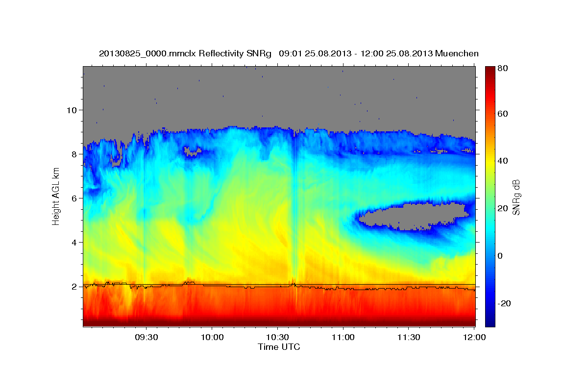Click the colorbar value 60

(502, 114)
